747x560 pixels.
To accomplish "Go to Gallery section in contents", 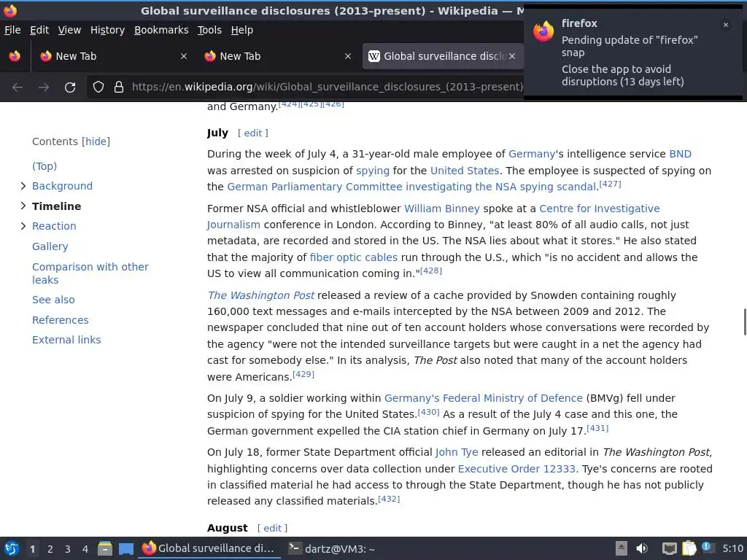I will 50,246.
